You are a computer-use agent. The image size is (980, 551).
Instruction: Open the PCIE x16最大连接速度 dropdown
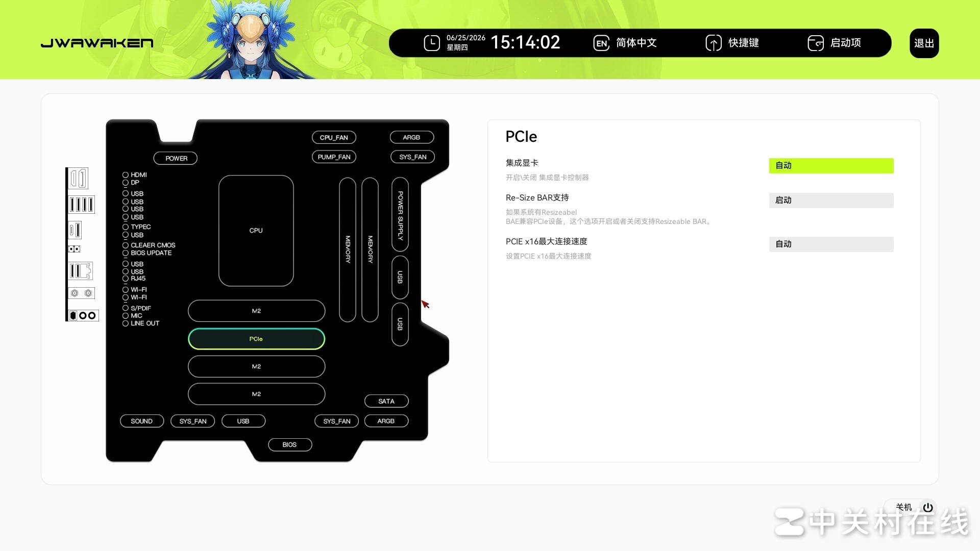(x=831, y=244)
